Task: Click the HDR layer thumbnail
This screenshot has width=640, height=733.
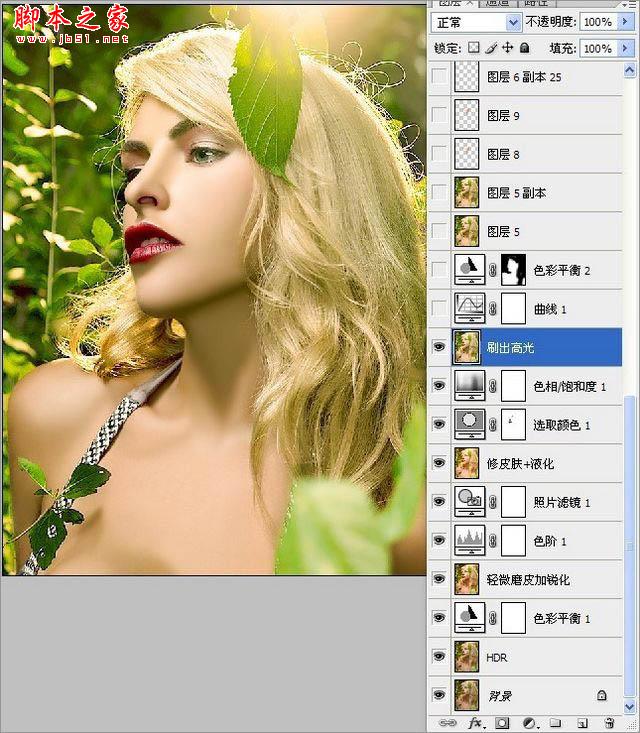Action: 467,656
